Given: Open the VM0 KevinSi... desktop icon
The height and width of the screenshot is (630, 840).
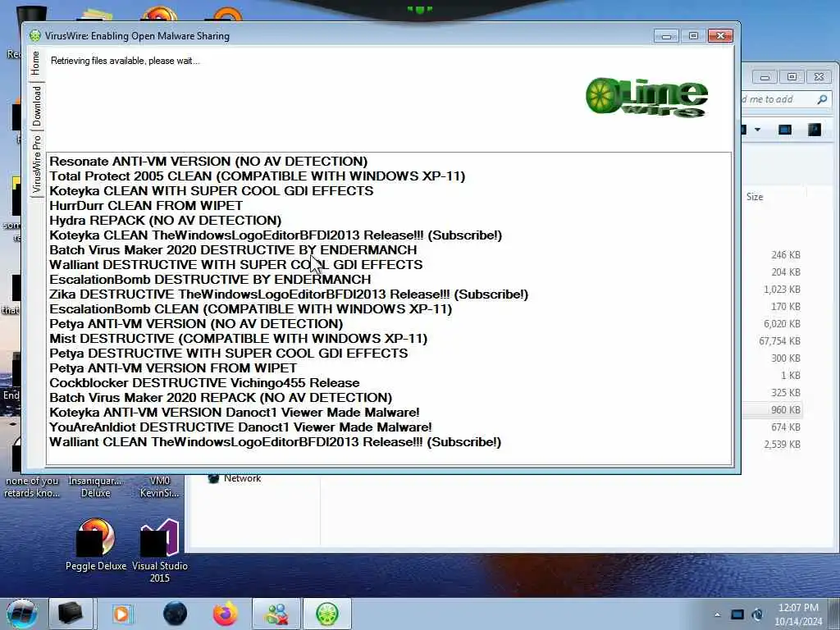Looking at the screenshot, I should tap(160, 487).
